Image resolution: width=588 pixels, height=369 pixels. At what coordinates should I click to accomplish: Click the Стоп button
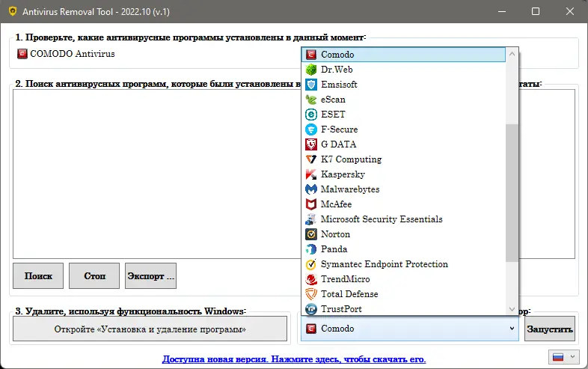coord(94,276)
